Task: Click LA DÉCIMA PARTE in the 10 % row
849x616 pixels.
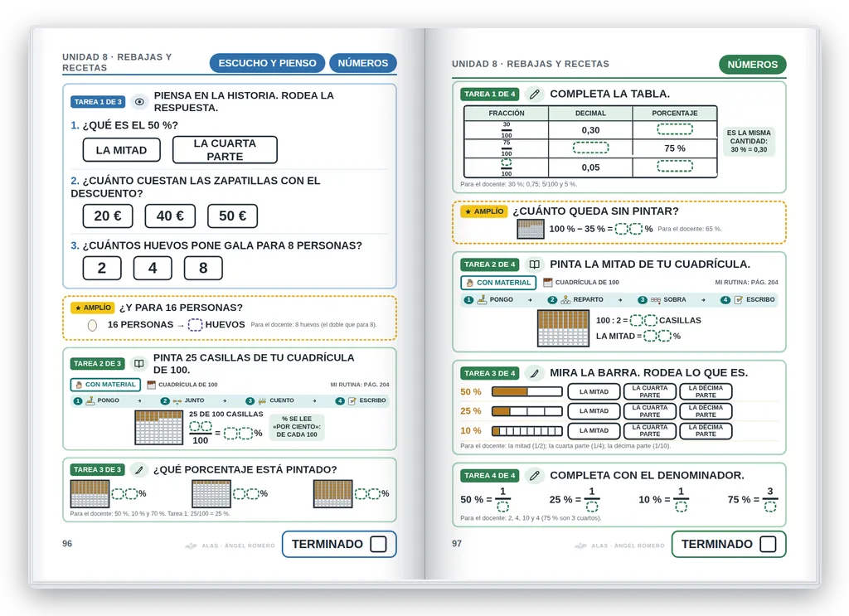Action: (706, 431)
